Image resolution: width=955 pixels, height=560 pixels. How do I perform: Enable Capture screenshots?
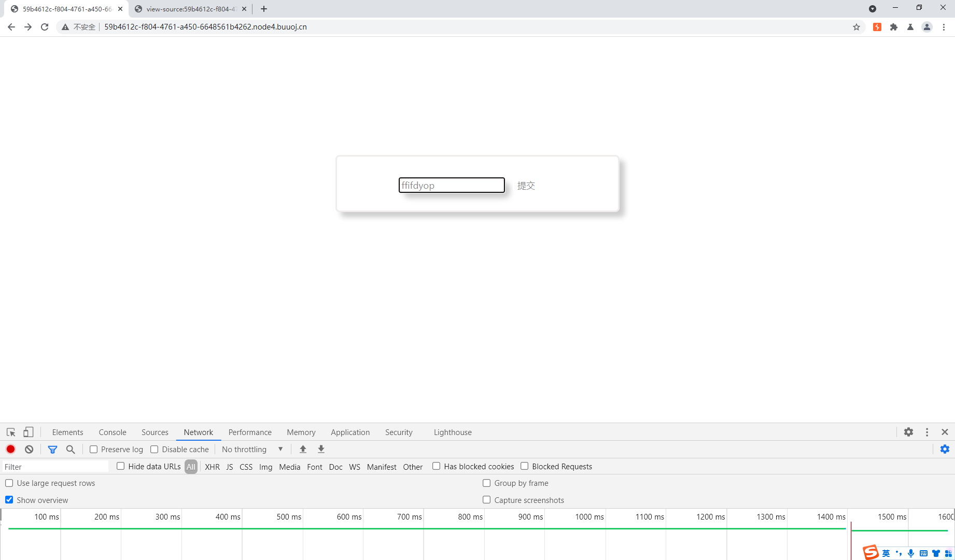click(x=487, y=500)
